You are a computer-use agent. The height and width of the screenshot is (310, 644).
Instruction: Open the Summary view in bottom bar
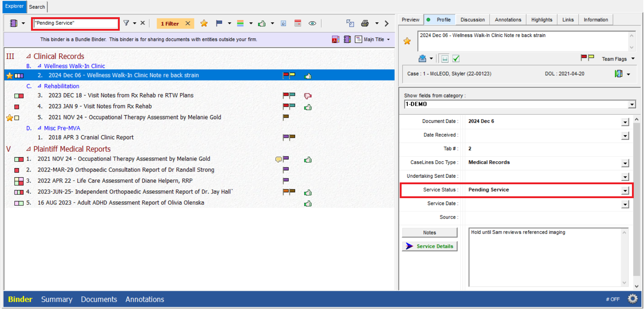57,299
